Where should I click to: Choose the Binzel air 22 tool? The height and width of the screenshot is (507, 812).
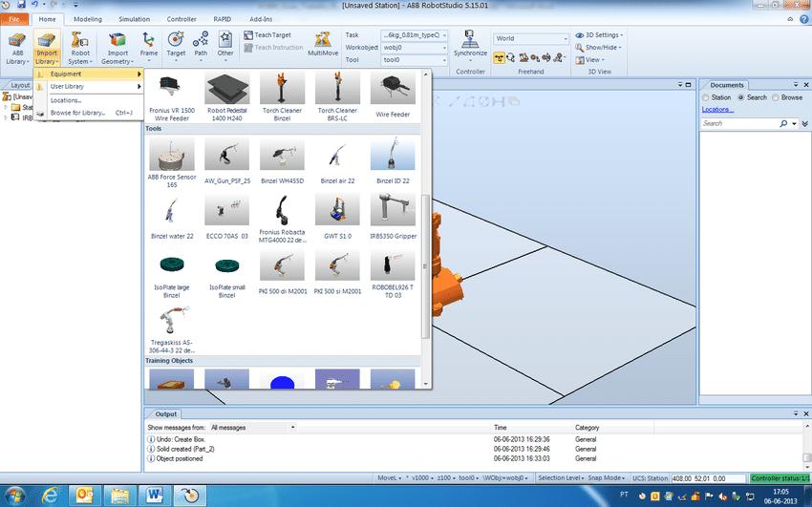[x=337, y=160]
